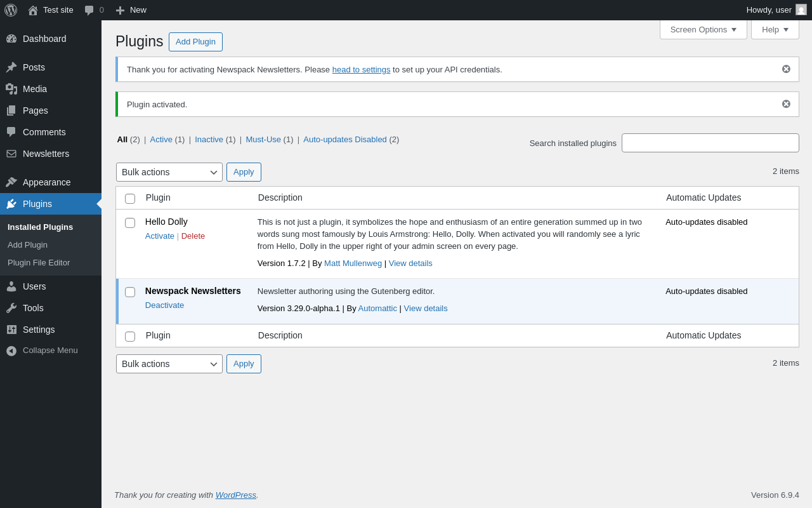Open Matt Mullenweg author link
Screen dimensions: 812x508
pyautogui.click(x=353, y=263)
